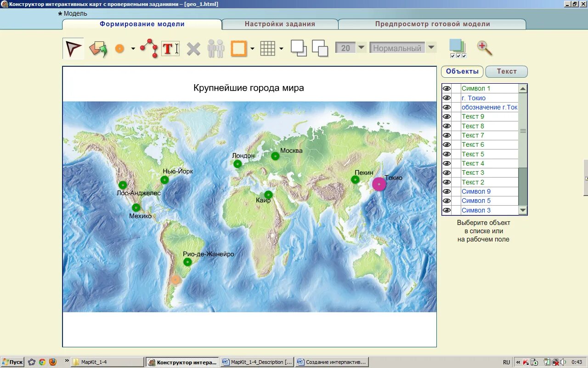
Task: Click the bring to front icon
Action: tap(299, 48)
